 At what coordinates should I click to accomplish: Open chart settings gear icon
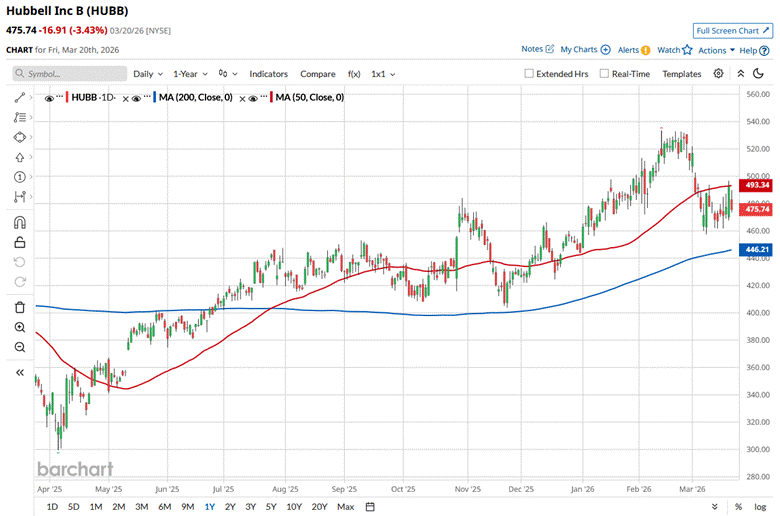pyautogui.click(x=718, y=74)
